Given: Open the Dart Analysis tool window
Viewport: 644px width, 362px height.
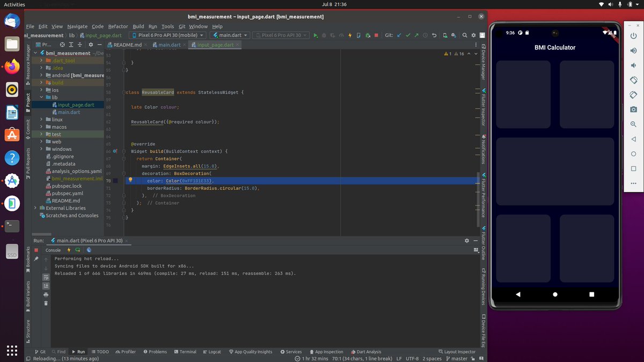Looking at the screenshot, I should (367, 352).
